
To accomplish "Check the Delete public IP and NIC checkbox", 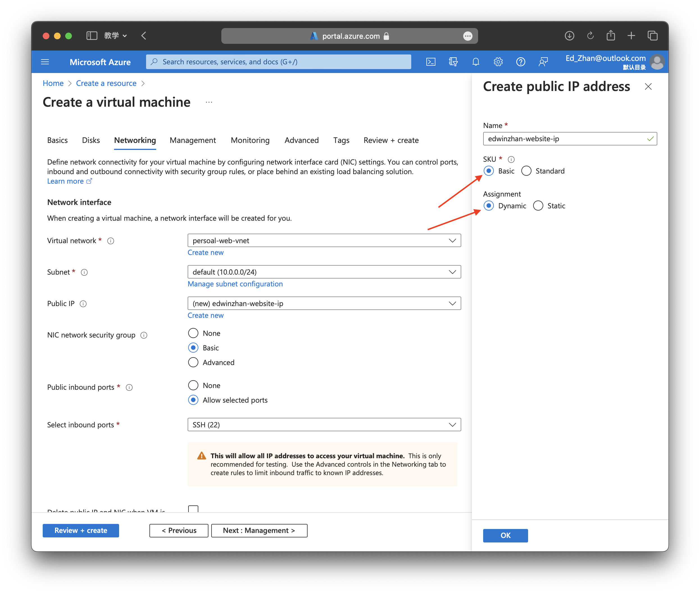I will click(x=193, y=509).
